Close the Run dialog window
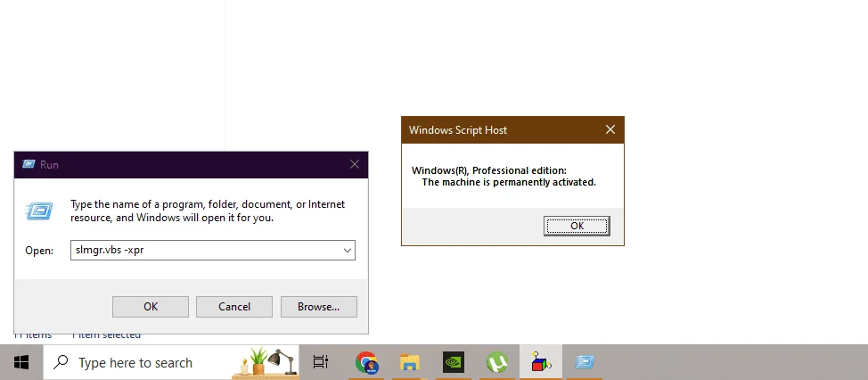This screenshot has height=380, width=868. [x=355, y=164]
